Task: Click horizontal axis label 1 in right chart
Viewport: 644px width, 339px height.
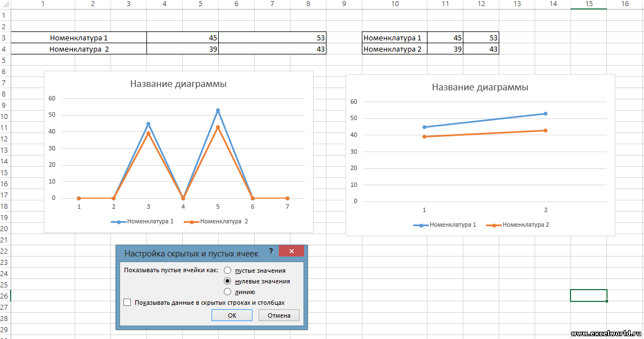Action: pos(424,210)
